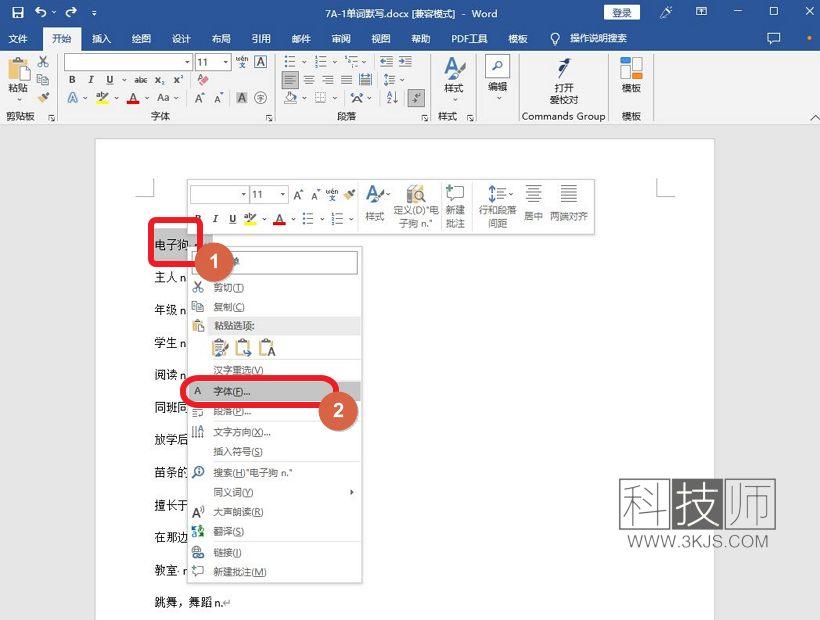820x620 pixels.
Task: Open the 审阅 (Review) ribbon tab
Action: (341, 39)
